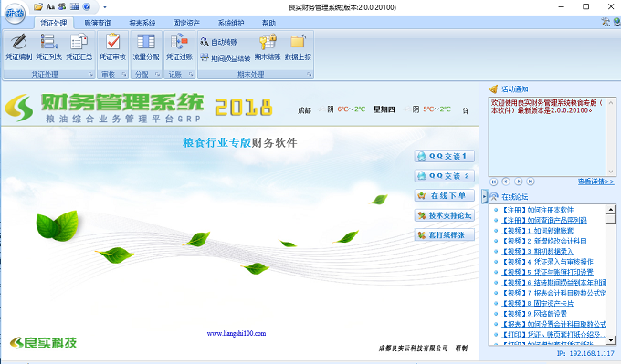
Task: Expand the 期末处理 group dialog launcher
Action: [309, 75]
